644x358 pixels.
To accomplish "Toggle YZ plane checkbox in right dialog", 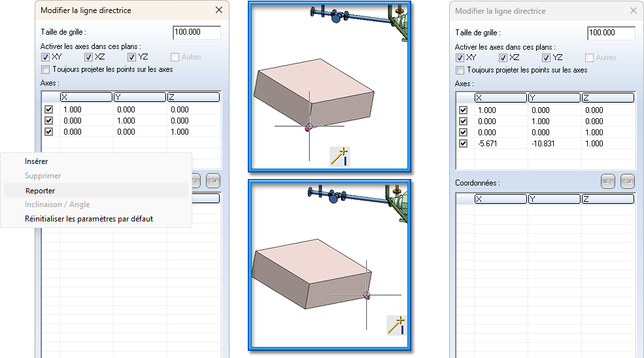I will pyautogui.click(x=546, y=58).
